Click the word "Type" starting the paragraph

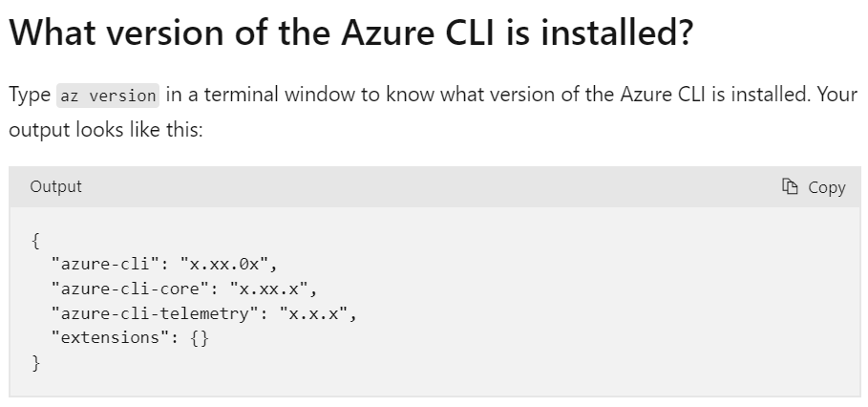(x=29, y=96)
